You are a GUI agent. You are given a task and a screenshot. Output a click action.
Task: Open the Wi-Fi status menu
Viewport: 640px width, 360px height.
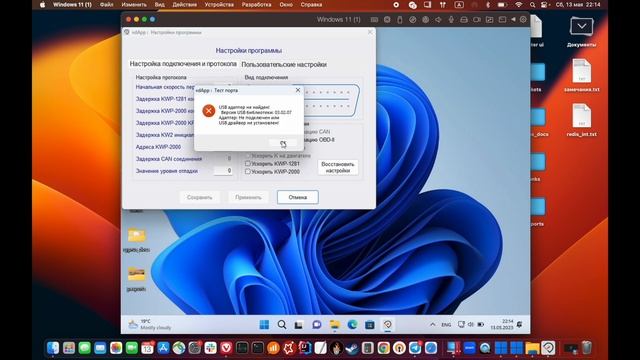(519, 5)
